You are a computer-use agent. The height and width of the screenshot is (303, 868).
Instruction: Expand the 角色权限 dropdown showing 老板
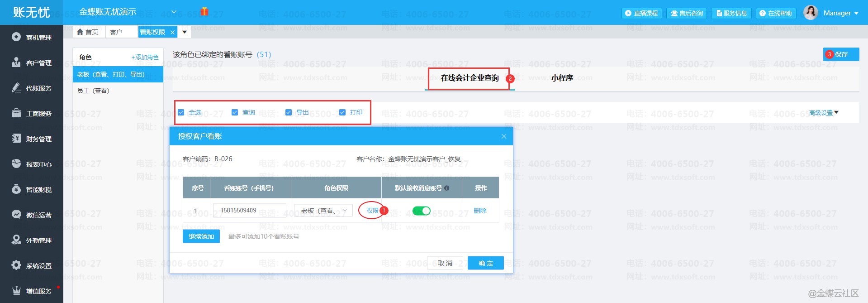323,211
